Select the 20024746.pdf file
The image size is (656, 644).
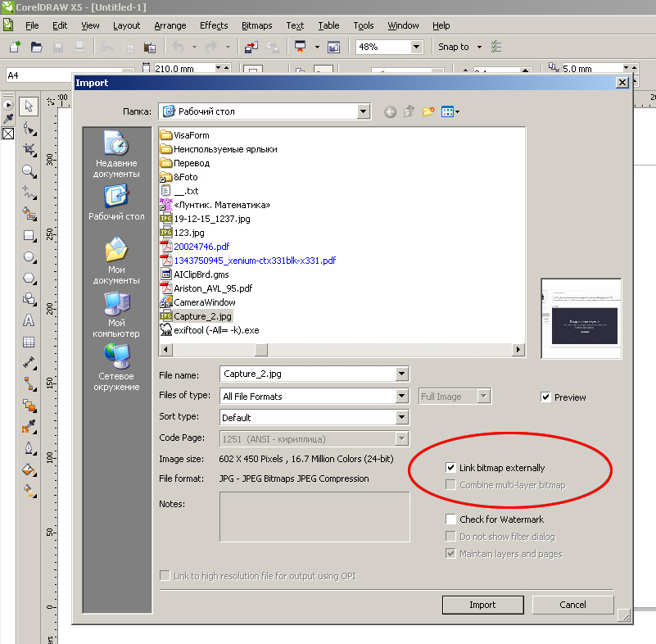coord(201,247)
